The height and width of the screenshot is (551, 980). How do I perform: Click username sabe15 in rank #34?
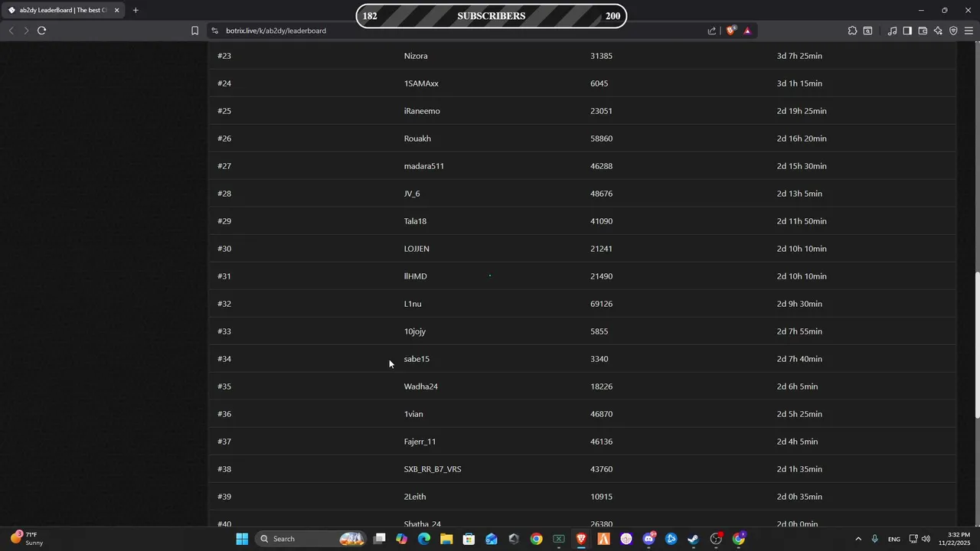click(416, 359)
